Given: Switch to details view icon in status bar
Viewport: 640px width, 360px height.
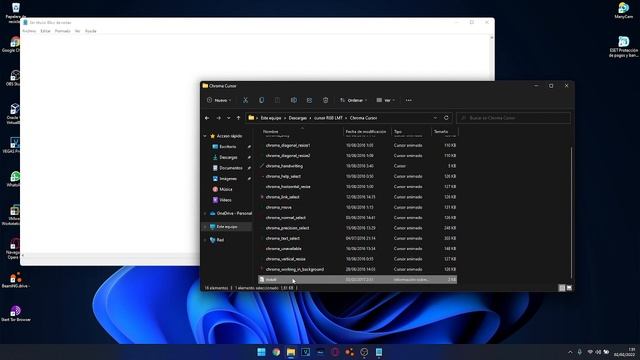Looking at the screenshot, I should (562, 288).
